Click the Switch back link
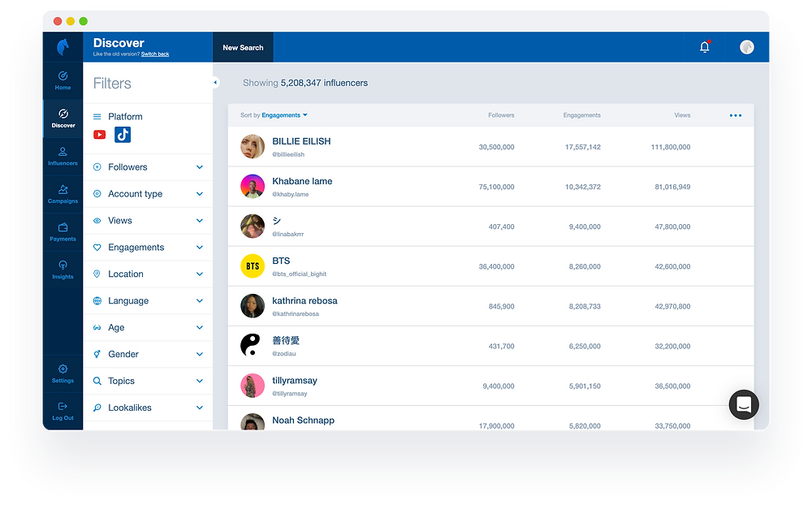Image resolution: width=812 pixels, height=505 pixels. (155, 54)
